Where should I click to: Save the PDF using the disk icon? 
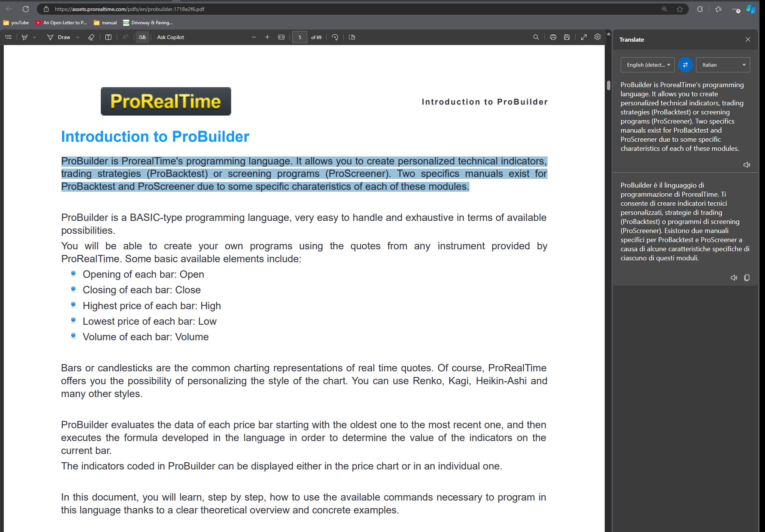(x=567, y=37)
